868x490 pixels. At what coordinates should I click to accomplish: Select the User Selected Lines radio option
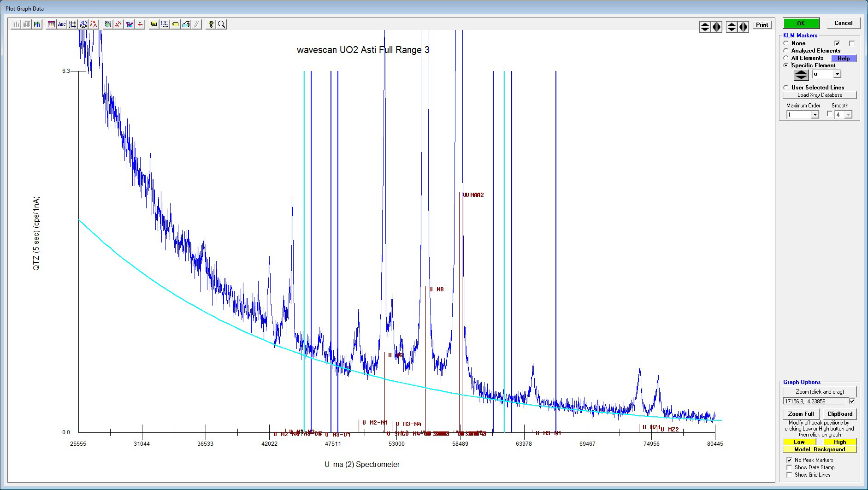786,88
